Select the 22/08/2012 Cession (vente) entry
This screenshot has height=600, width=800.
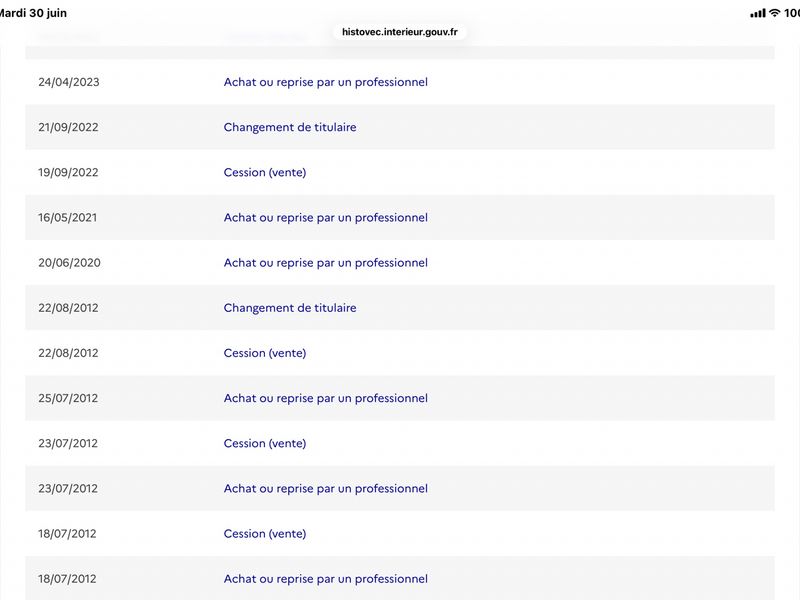(400, 353)
